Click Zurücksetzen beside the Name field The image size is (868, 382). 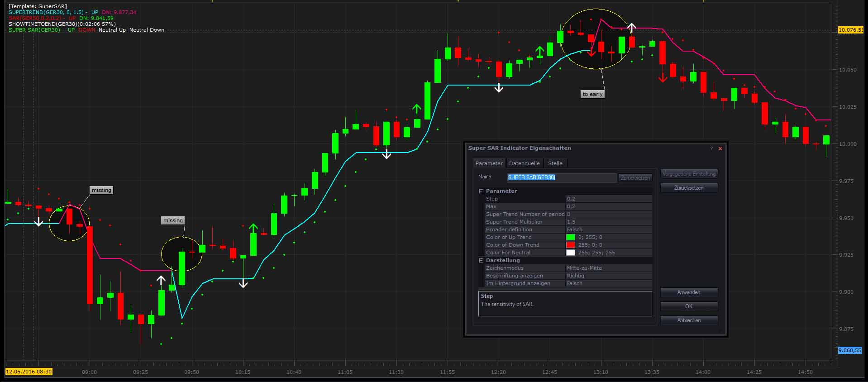pos(635,178)
